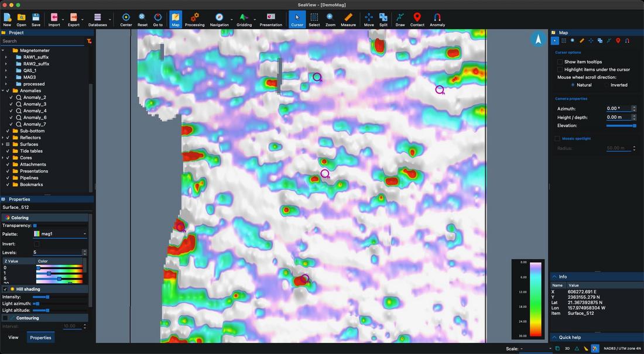Select the Map mode button in the toolbar
The width and height of the screenshot is (644, 354).
click(176, 19)
